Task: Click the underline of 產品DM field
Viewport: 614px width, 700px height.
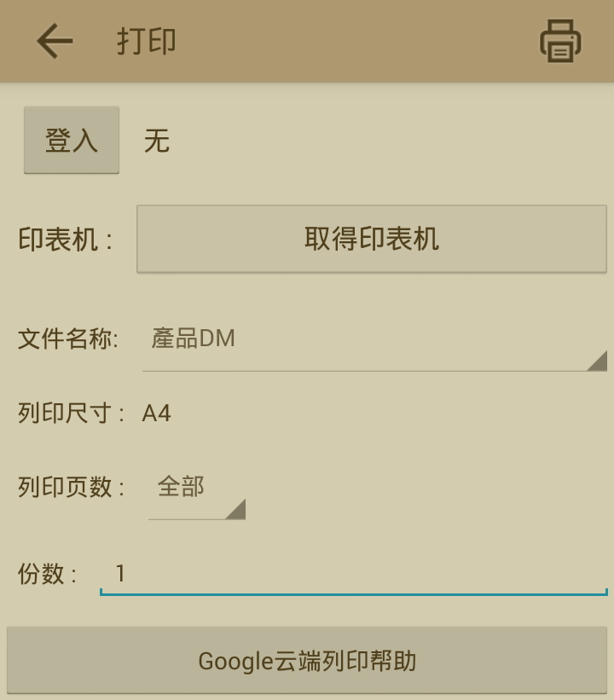Action: pyautogui.click(x=374, y=371)
